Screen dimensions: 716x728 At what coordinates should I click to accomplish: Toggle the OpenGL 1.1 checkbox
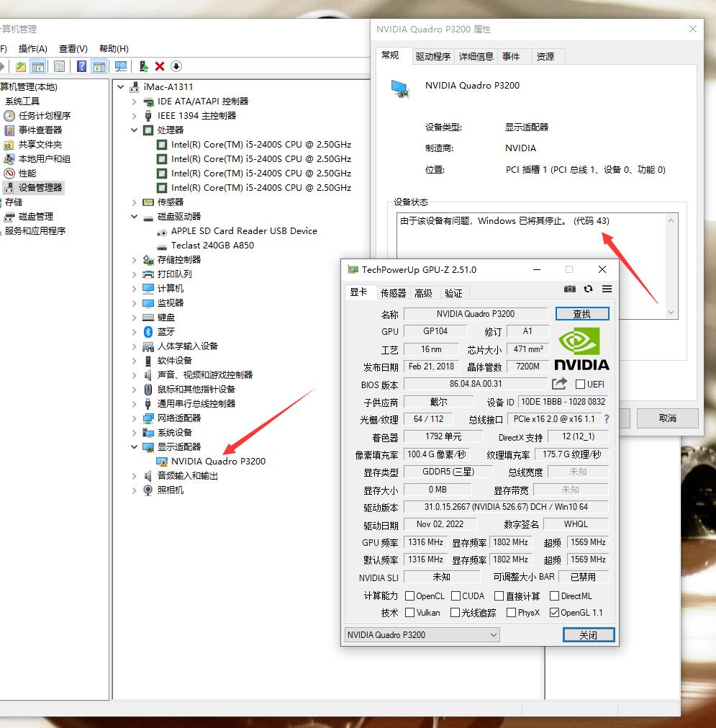(x=554, y=612)
